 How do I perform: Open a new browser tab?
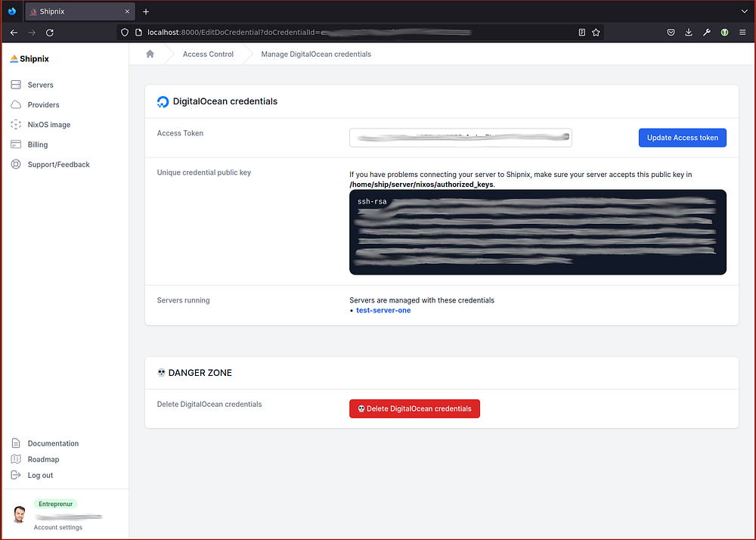click(146, 11)
